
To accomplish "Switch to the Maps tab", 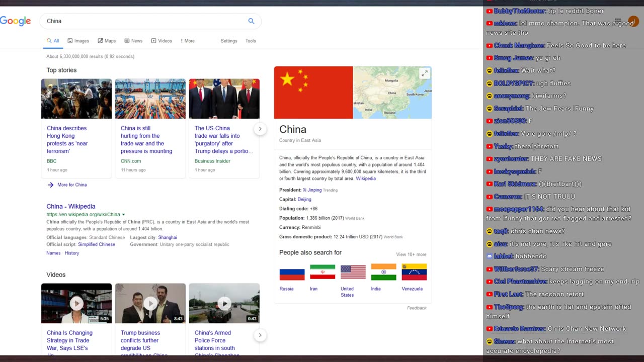I will coord(107,41).
